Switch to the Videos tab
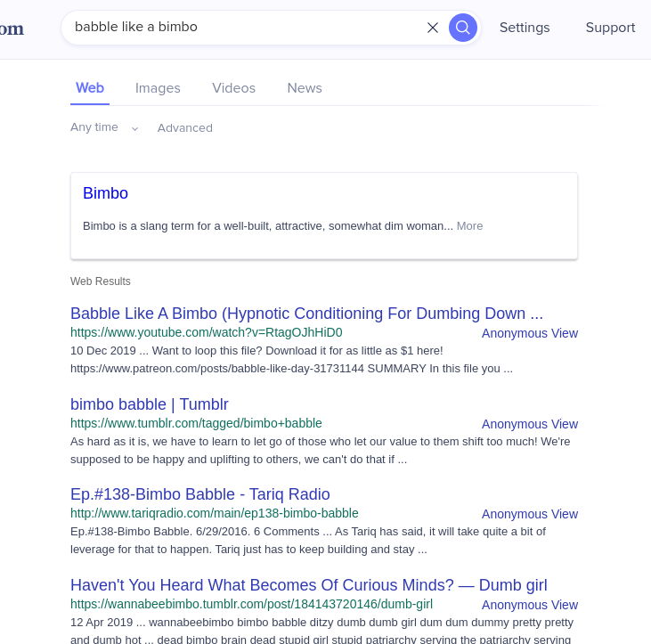 233,88
